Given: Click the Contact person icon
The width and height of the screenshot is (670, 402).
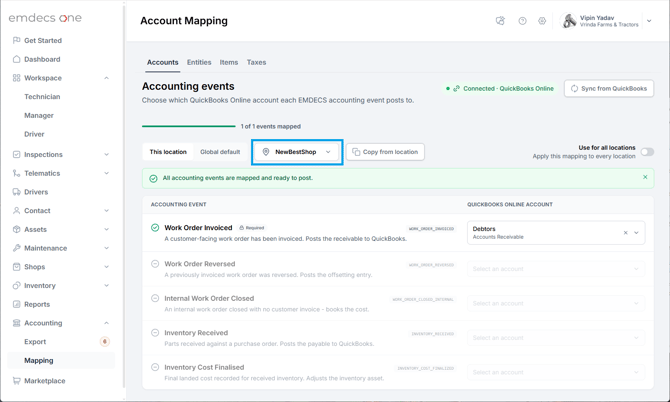Looking at the screenshot, I should click(x=16, y=211).
